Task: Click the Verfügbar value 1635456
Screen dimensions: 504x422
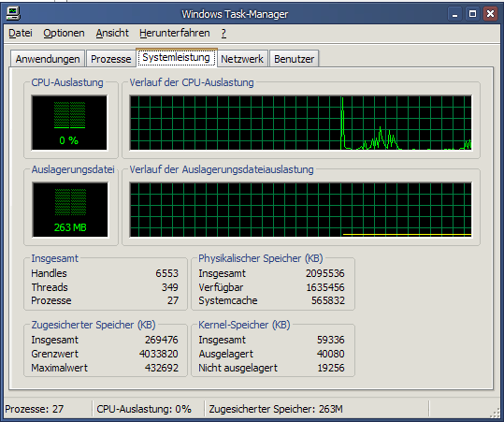Action: (x=325, y=287)
